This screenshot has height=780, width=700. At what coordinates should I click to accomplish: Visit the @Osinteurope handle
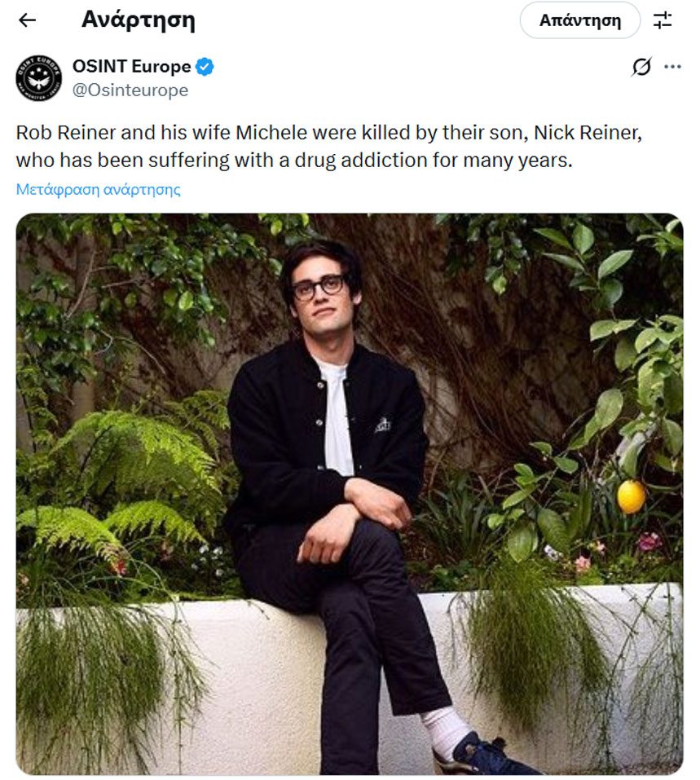pos(130,90)
